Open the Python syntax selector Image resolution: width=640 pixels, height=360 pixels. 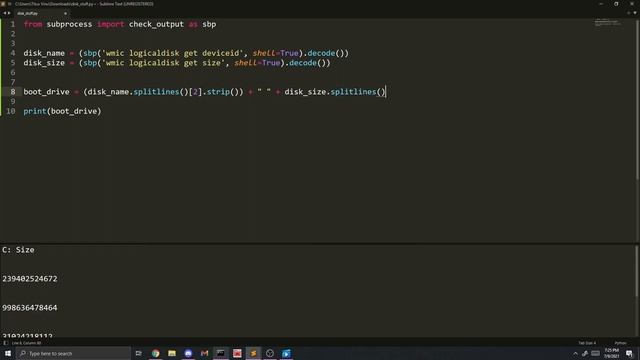620,343
